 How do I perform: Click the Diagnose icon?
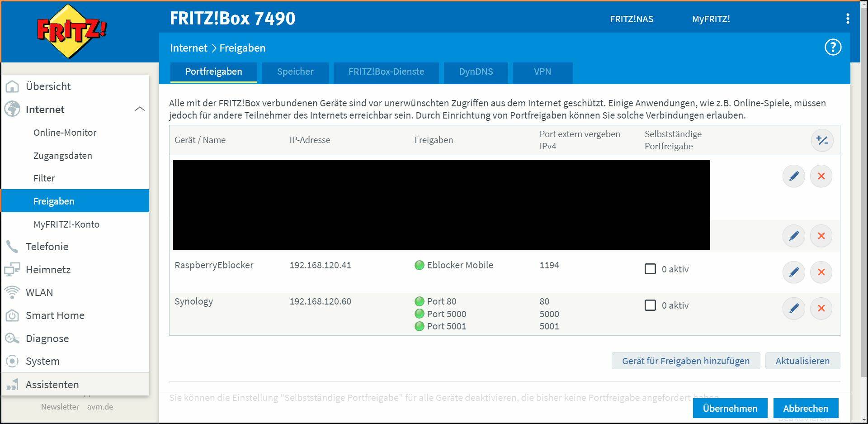pos(12,338)
